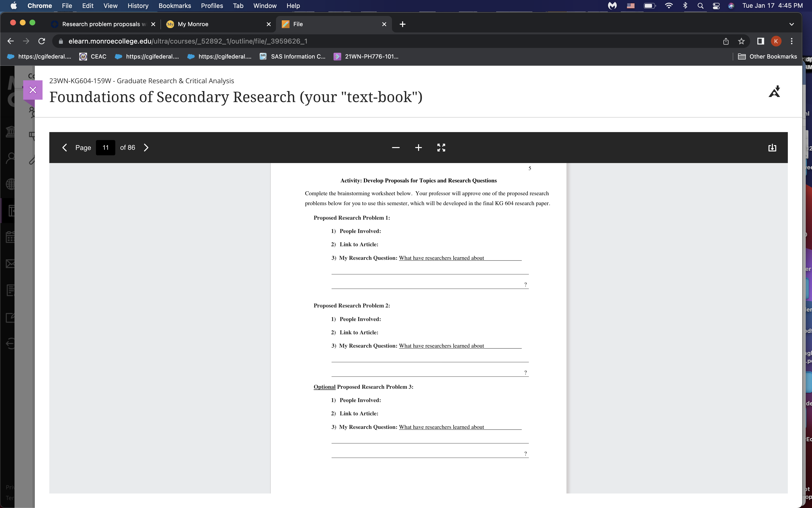Click the Bluetooth menu bar icon
Viewport: 812px width, 508px height.
[x=685, y=6]
